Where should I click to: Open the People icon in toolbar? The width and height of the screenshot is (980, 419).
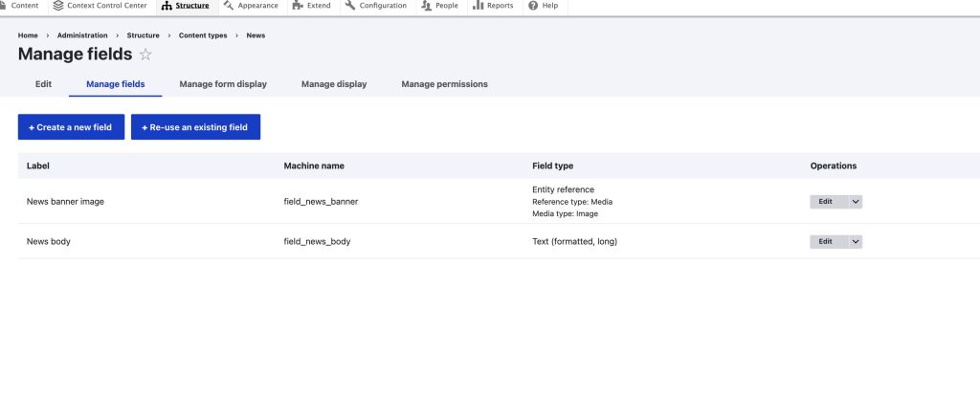(x=426, y=6)
